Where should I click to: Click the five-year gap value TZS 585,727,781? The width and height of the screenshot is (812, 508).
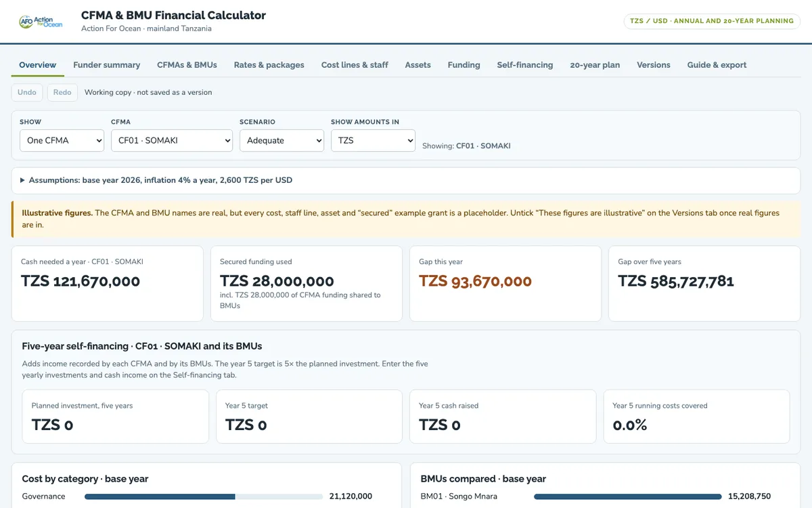[x=676, y=281]
